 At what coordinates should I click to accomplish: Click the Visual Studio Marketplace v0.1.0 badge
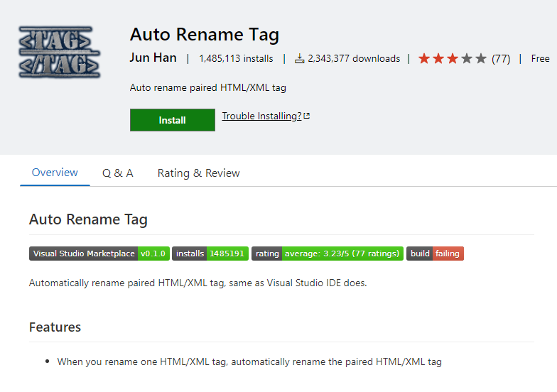pos(99,254)
